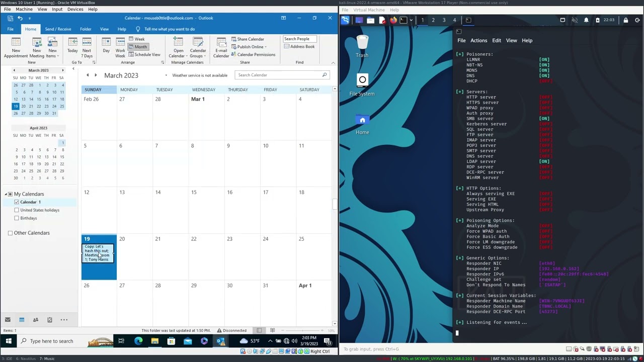Enable United States holidays calendar
The image size is (644, 362).
click(x=17, y=210)
